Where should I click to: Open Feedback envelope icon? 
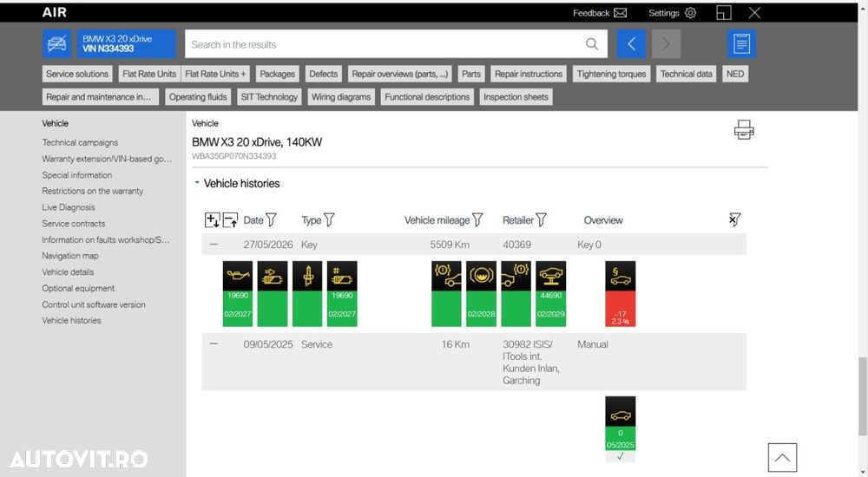point(621,13)
